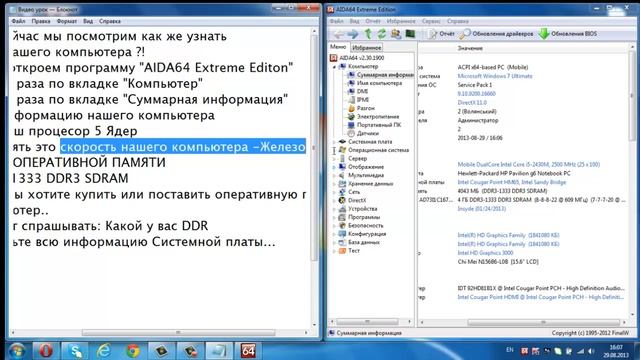Click the green Refresh icon in AIDA64
Viewport: 640px width, 360px height.
[382, 34]
